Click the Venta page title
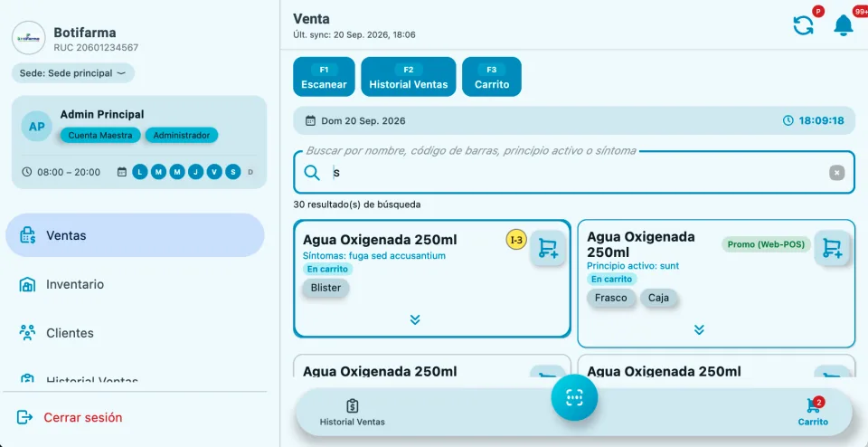This screenshot has width=868, height=447. tap(312, 19)
